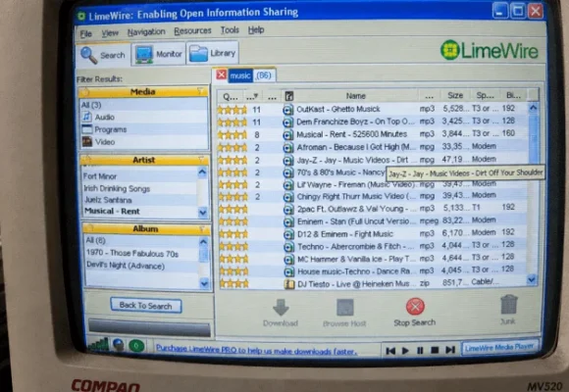Stop the media player playback
The width and height of the screenshot is (569, 392).
click(x=435, y=350)
